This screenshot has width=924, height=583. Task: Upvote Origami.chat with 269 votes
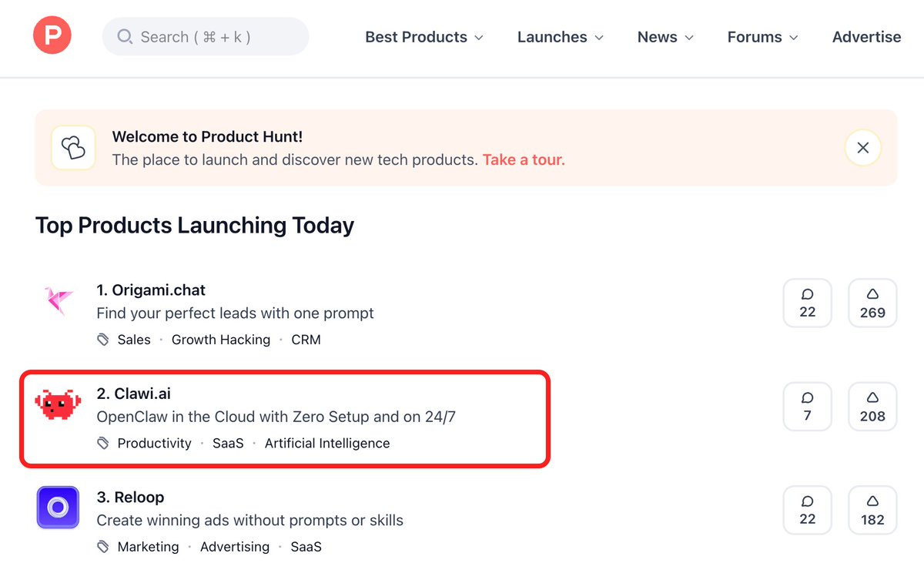pyautogui.click(x=872, y=303)
